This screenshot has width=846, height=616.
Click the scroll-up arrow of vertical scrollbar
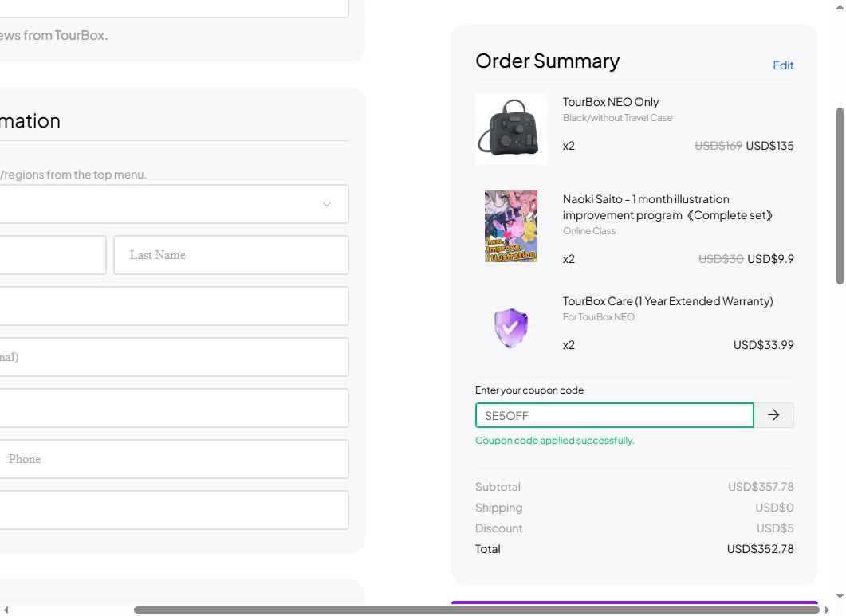coord(840,6)
